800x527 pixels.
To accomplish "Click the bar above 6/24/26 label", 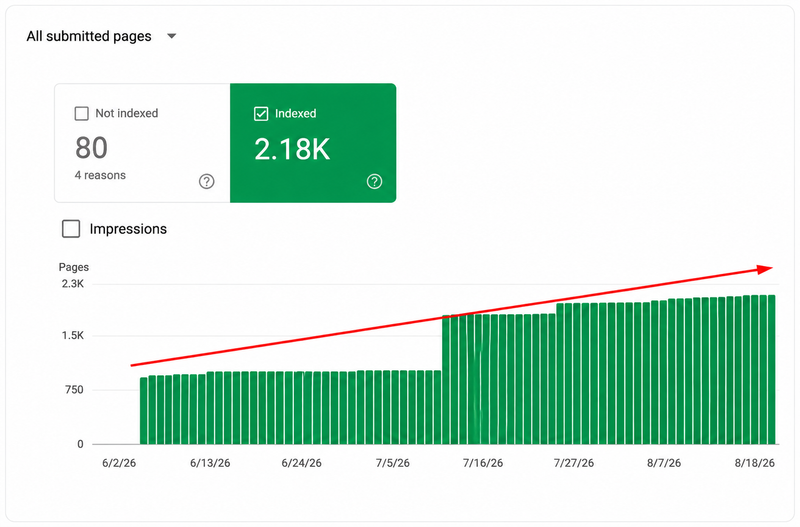I will point(300,408).
